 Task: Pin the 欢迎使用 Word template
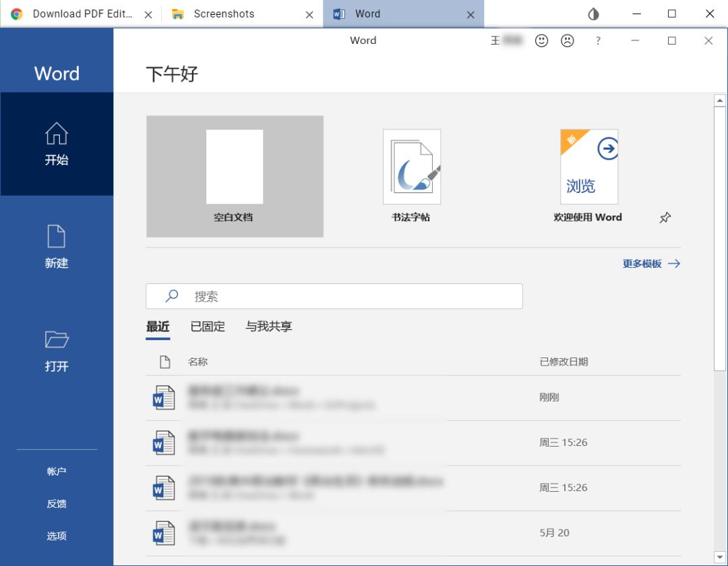tap(665, 218)
